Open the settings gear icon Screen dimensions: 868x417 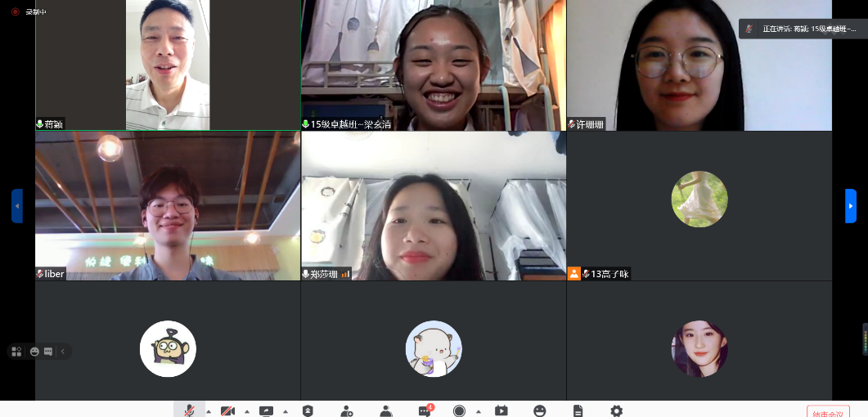(616, 410)
